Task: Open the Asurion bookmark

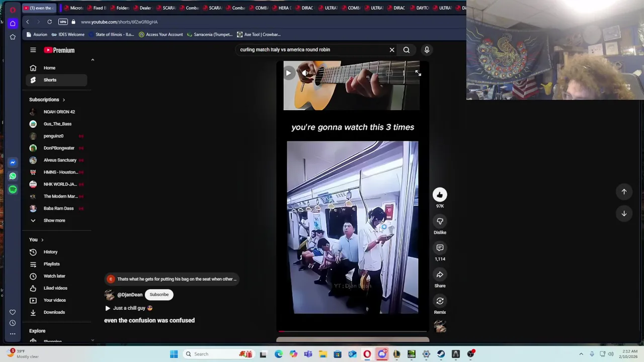Action: tap(37, 35)
